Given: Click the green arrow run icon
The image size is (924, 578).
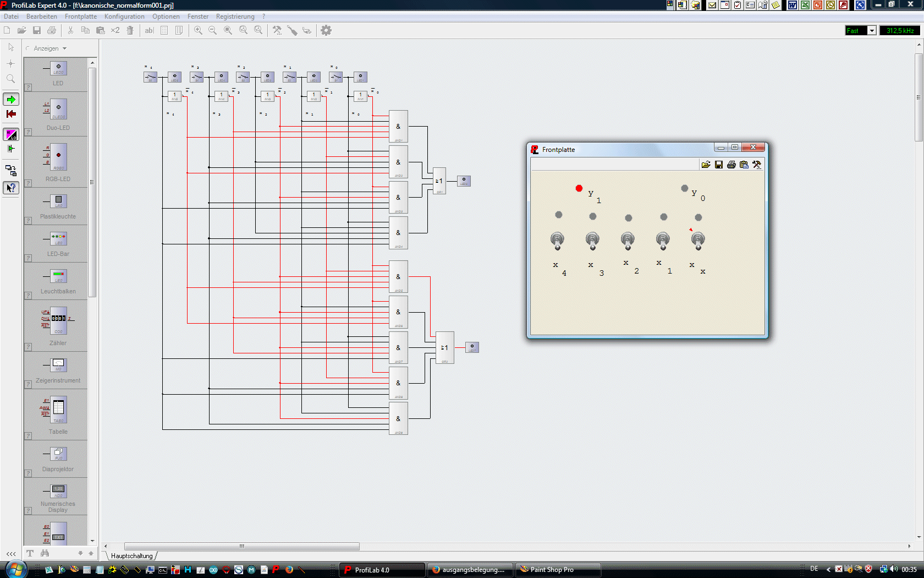Looking at the screenshot, I should point(11,99).
